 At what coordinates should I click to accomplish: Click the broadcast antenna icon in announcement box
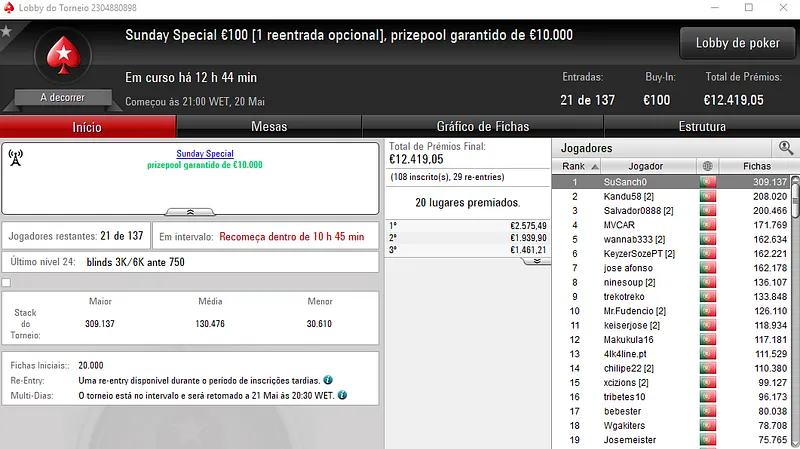(x=16, y=159)
